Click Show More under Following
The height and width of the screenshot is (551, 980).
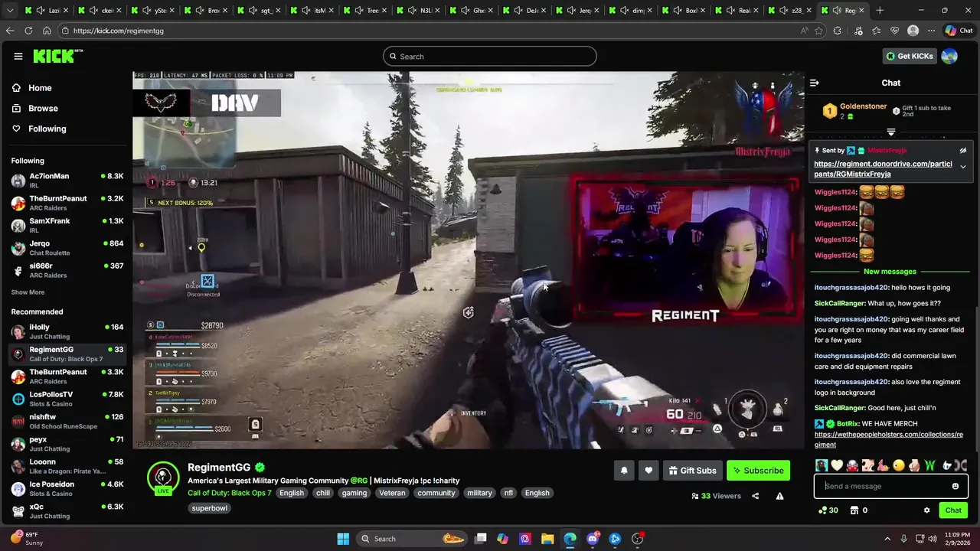pos(28,292)
